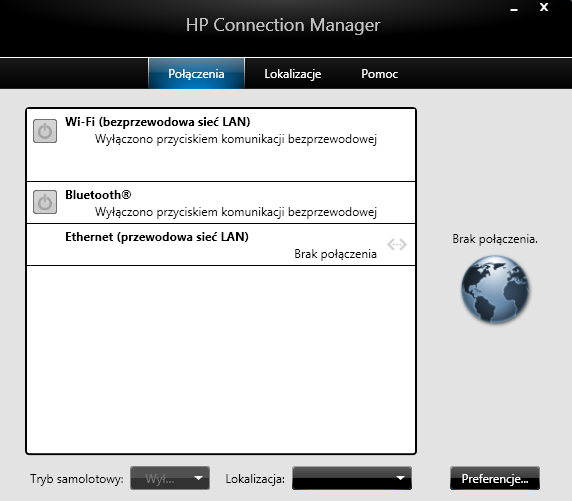
Task: Click Wi-Fi status Wyłączono przyciskiem text
Action: (x=236, y=139)
